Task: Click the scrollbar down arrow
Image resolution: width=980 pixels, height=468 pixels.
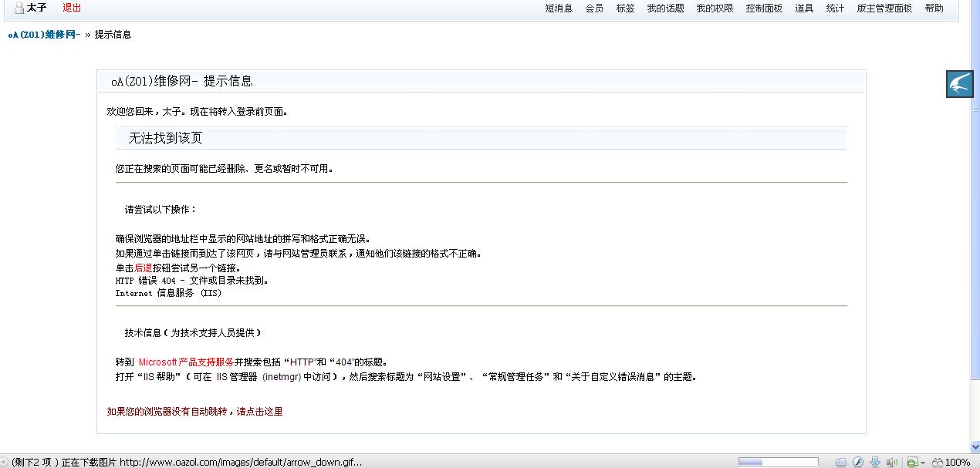Action: 975,447
